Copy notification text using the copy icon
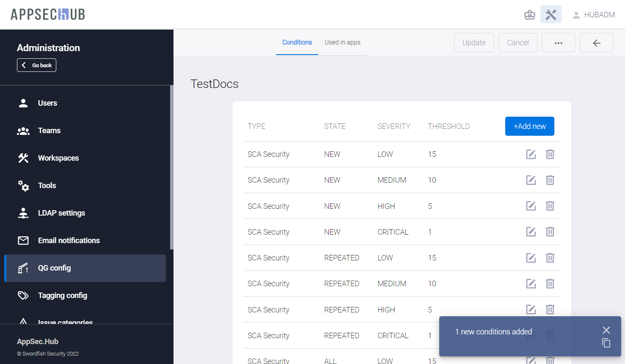This screenshot has width=625, height=364. click(606, 343)
